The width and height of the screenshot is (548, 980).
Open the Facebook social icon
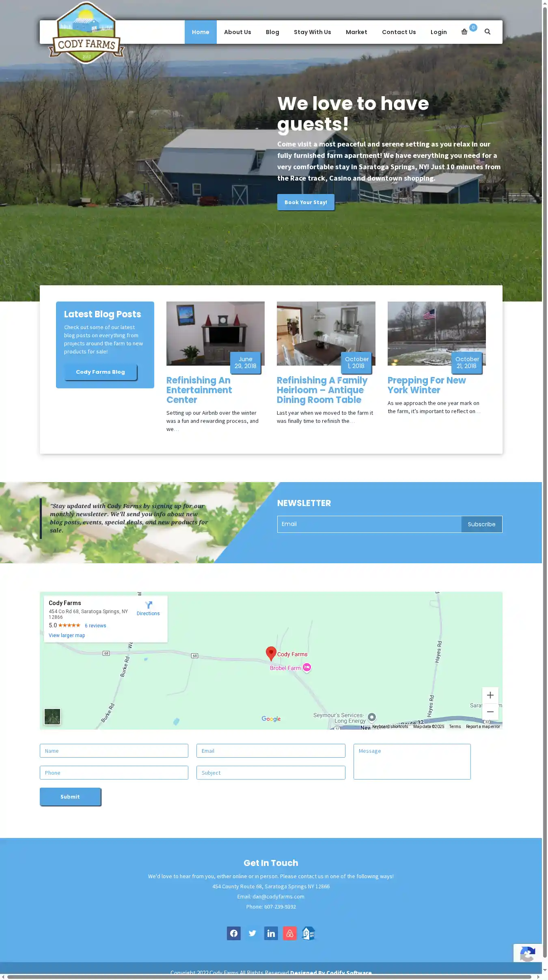click(233, 933)
